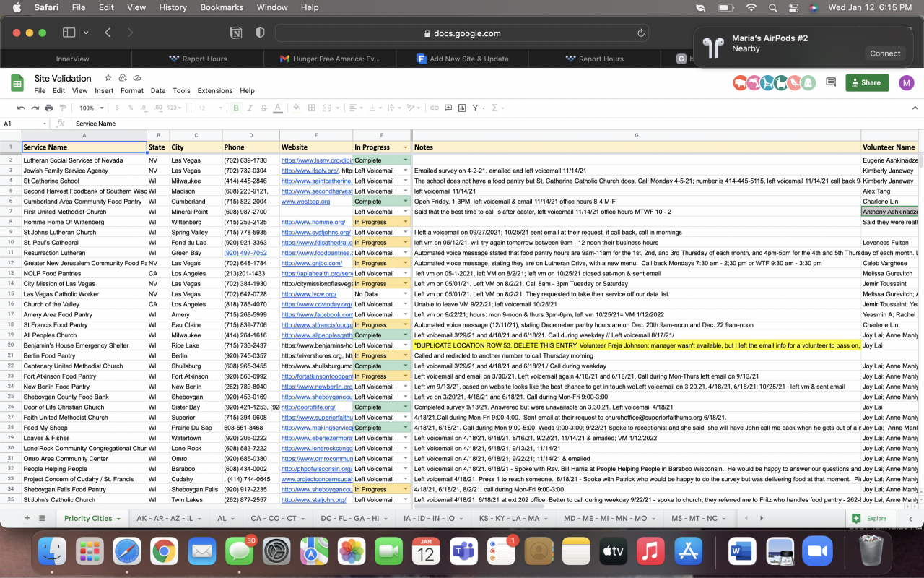Open the More formats 123 dropdown
This screenshot has width=924, height=578.
pos(175,108)
